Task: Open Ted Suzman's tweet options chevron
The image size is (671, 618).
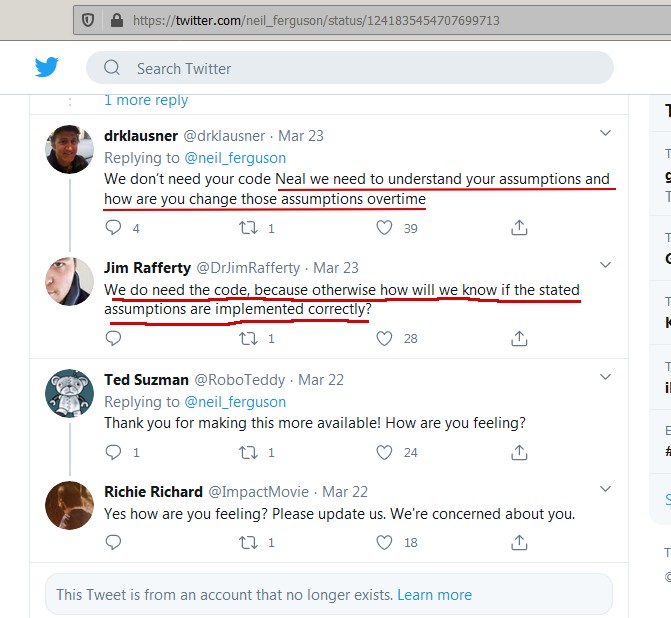Action: pyautogui.click(x=605, y=377)
